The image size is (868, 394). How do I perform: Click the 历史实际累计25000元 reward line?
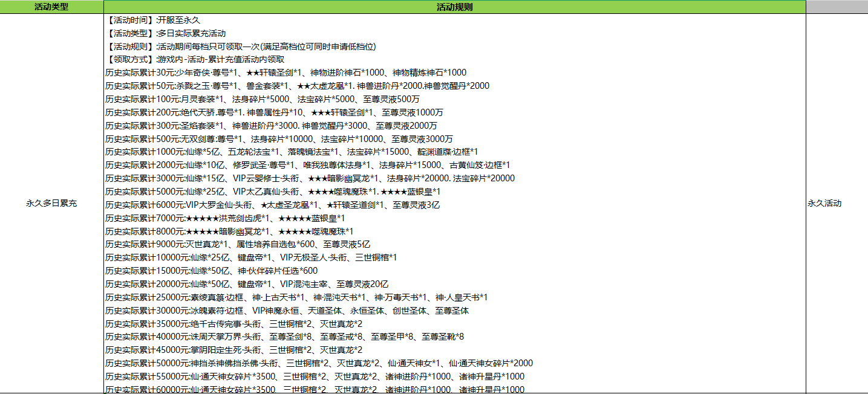click(x=296, y=297)
